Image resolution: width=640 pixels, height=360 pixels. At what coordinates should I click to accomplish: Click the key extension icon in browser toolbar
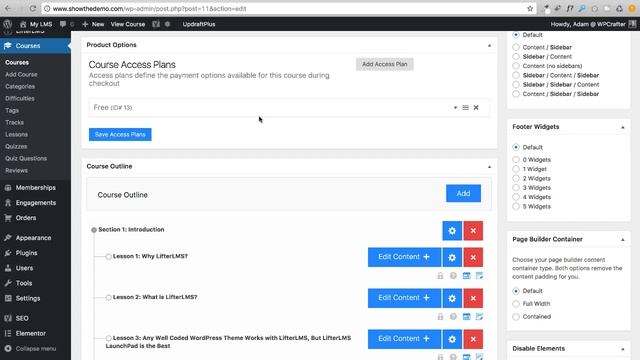[x=582, y=8]
